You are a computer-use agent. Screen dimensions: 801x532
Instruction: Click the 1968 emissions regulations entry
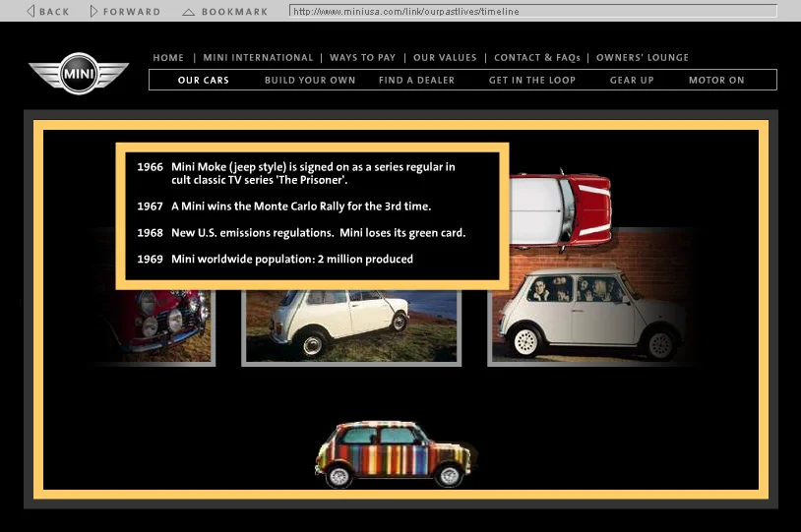coord(301,233)
